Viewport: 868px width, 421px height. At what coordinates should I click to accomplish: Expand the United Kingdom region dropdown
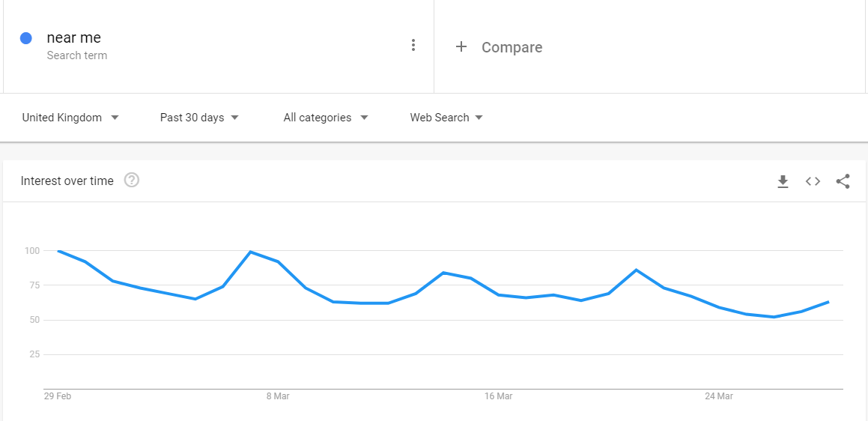coord(70,118)
